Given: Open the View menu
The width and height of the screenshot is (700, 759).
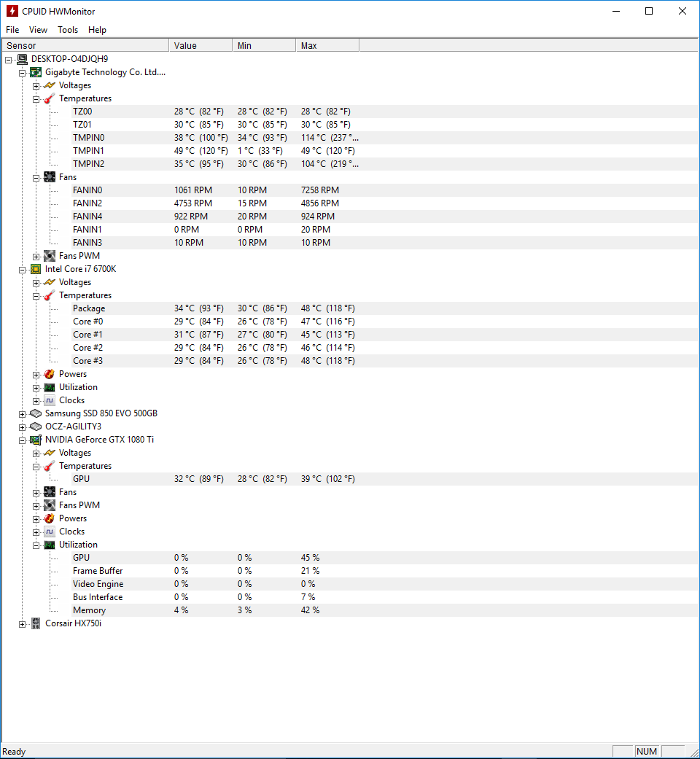Looking at the screenshot, I should (38, 30).
